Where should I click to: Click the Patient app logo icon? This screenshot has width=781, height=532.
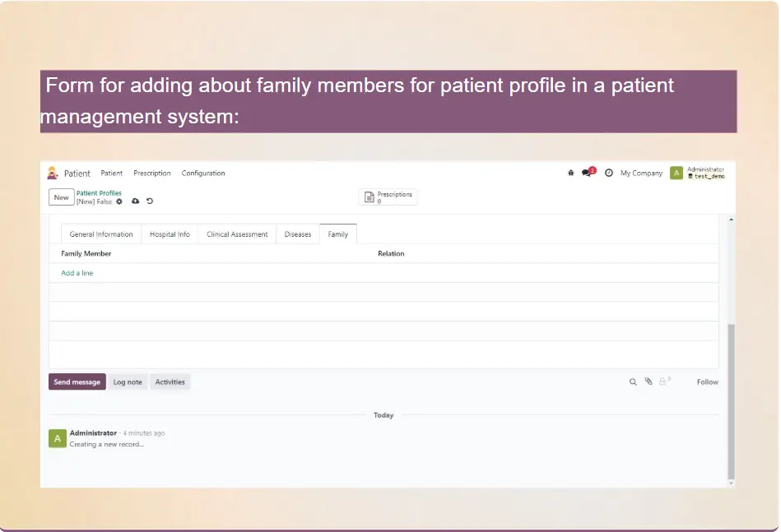53,173
